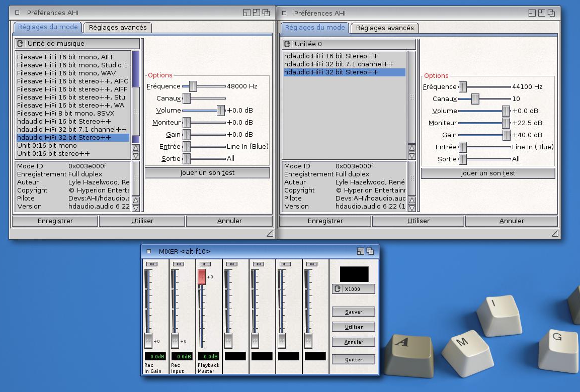Click the red Playback Master fader knob
580x392 pixels.
[202, 277]
